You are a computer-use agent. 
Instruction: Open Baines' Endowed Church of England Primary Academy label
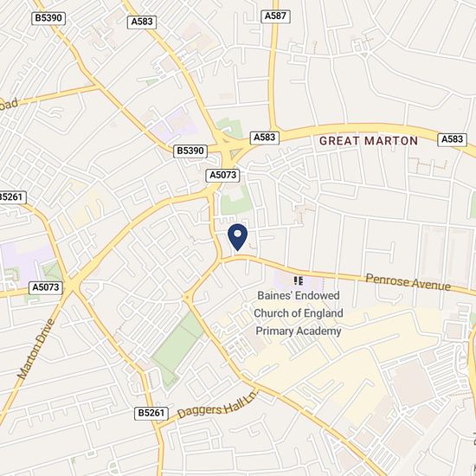(x=299, y=313)
